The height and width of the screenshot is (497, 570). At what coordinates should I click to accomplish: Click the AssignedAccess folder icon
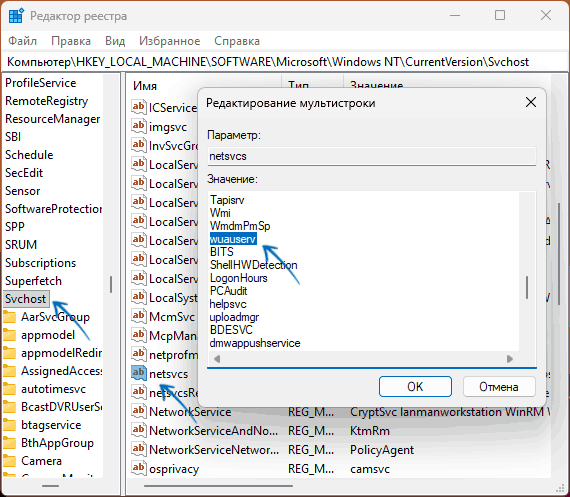click(10, 371)
